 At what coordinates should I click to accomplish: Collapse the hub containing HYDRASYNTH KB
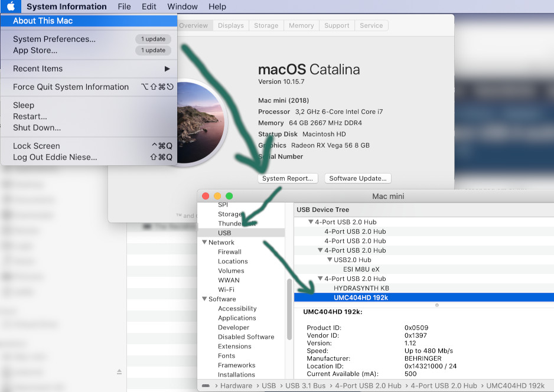click(320, 279)
